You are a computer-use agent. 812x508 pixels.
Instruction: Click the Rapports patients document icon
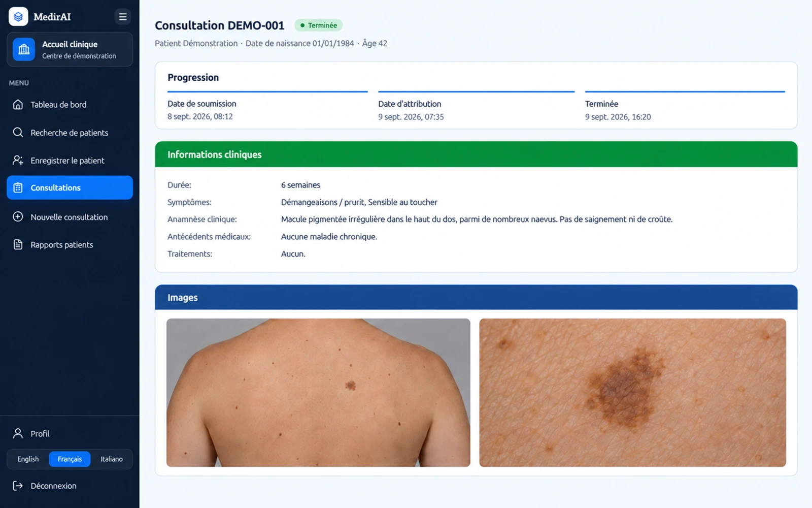pos(18,245)
